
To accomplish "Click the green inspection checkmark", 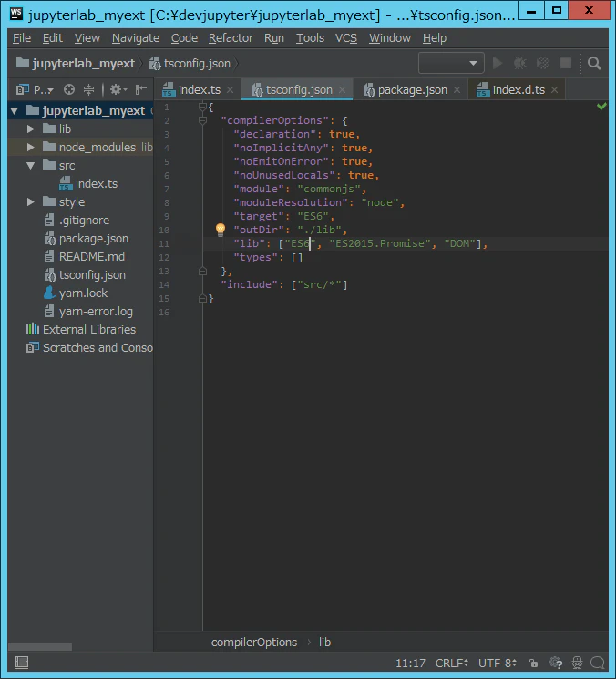I will pyautogui.click(x=601, y=106).
